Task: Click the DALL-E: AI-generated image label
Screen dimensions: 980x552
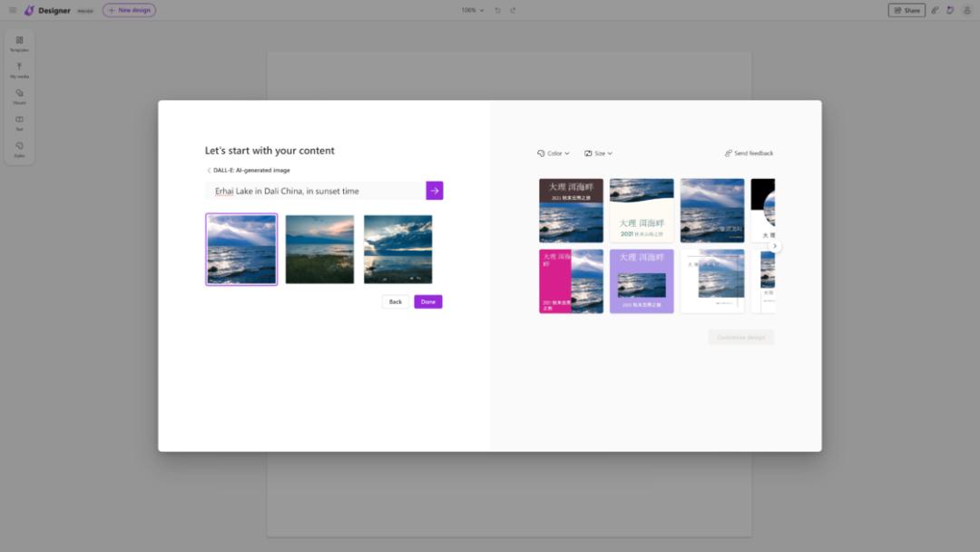Action: tap(251, 170)
